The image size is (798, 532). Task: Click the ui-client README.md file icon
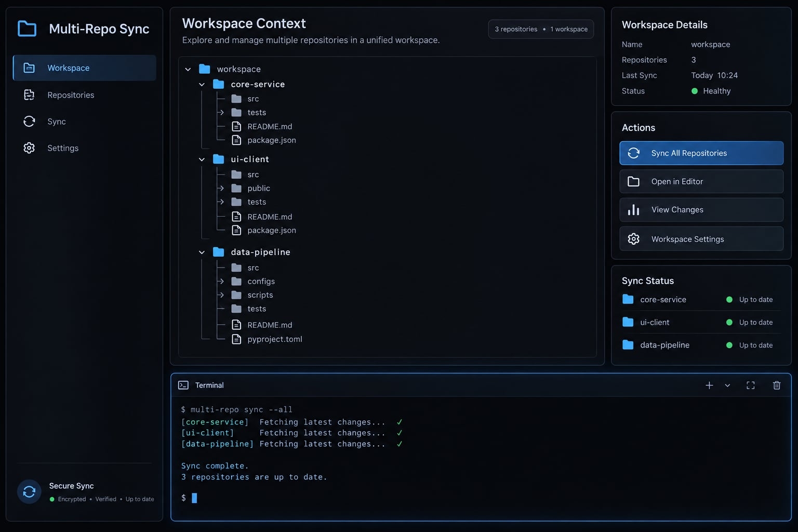click(x=236, y=217)
